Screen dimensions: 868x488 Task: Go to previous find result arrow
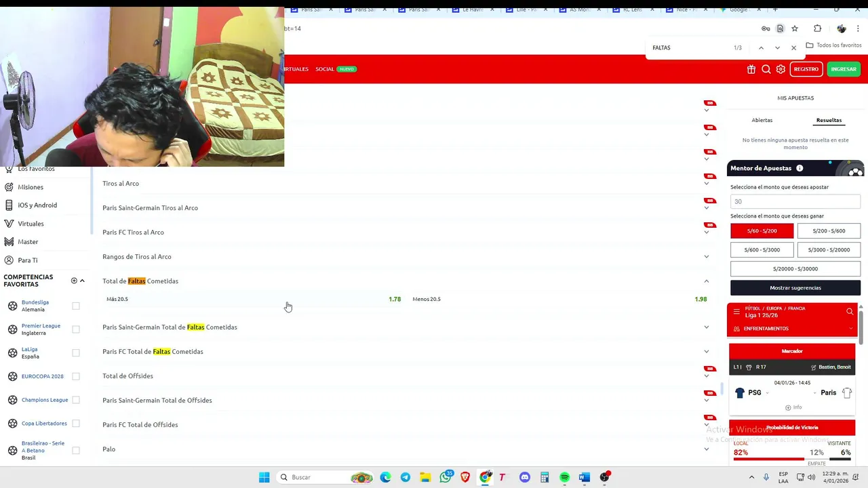pyautogui.click(x=761, y=48)
